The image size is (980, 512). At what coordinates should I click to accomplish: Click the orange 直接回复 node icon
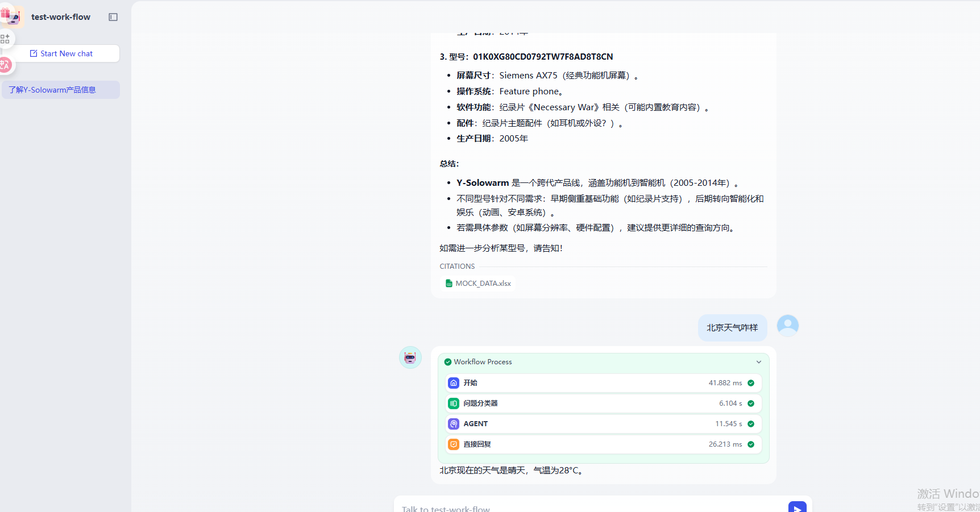tap(454, 444)
